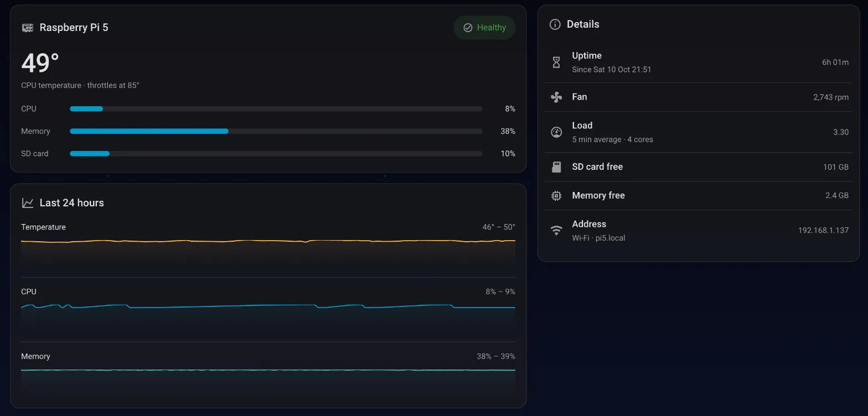868x416 pixels.
Task: Click the Healthy status badge
Action: pyautogui.click(x=484, y=28)
